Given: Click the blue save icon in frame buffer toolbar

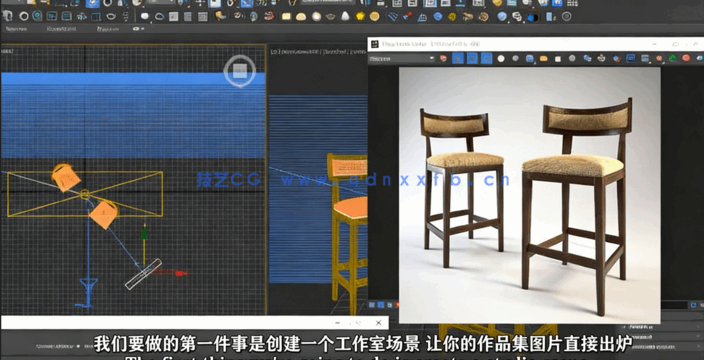Looking at the screenshot, I should tap(530, 58).
